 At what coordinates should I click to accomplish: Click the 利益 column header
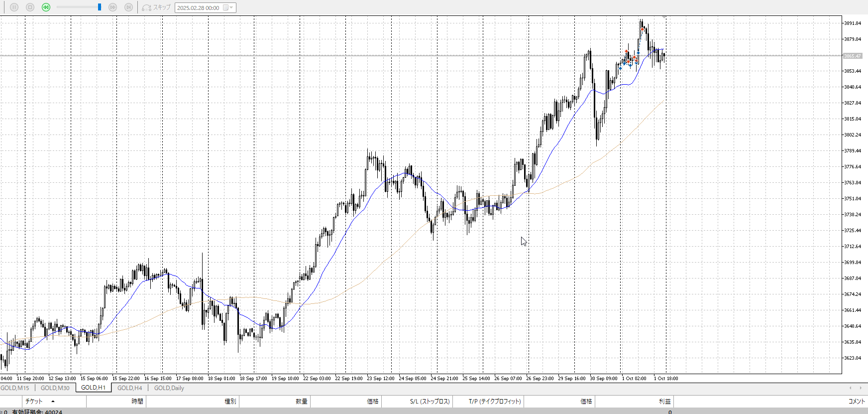point(664,402)
